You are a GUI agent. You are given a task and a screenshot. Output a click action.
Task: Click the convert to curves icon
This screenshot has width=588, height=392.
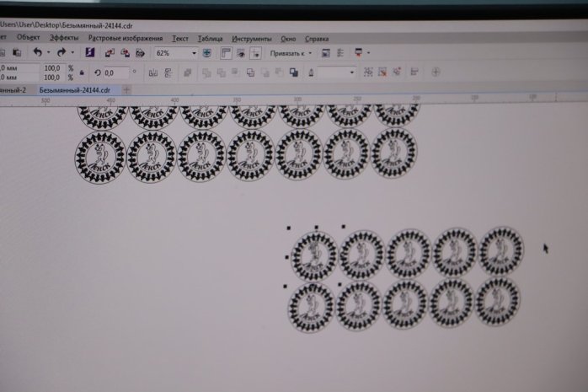pyautogui.click(x=397, y=72)
